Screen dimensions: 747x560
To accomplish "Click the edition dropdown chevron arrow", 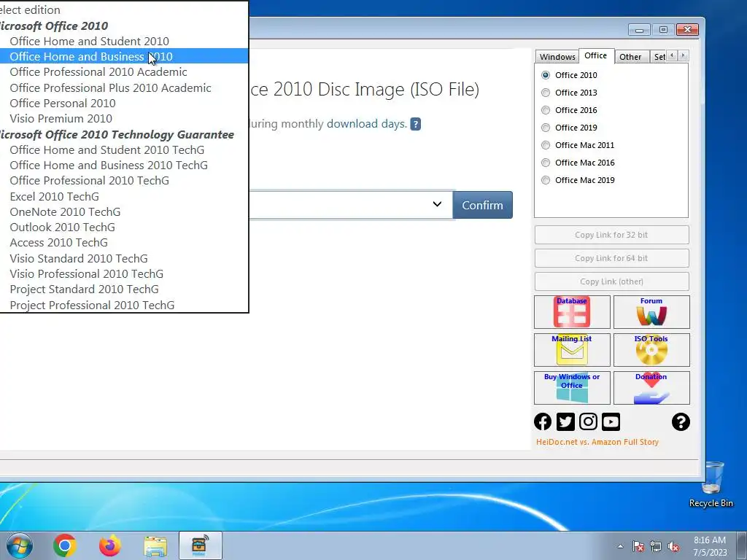I will pyautogui.click(x=437, y=204).
